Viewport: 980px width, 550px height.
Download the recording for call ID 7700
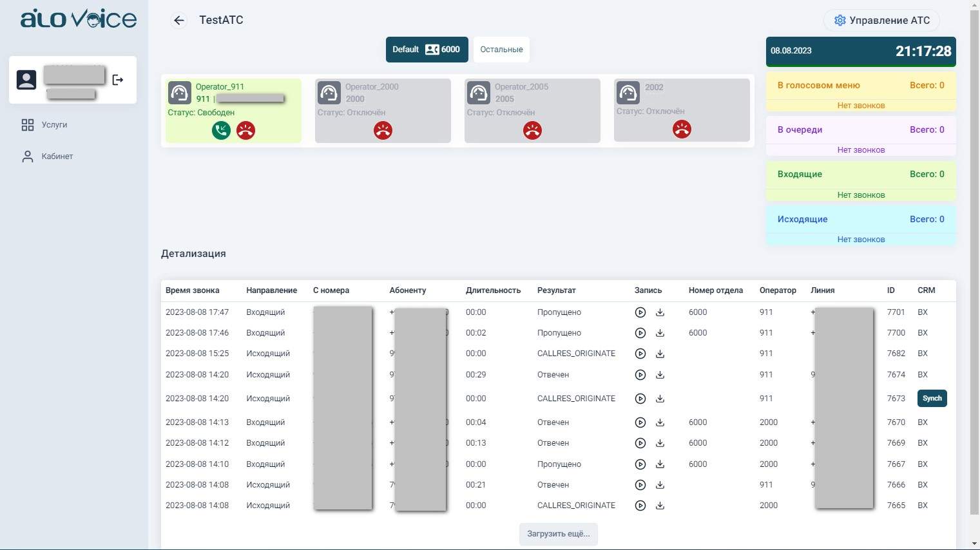coord(660,333)
